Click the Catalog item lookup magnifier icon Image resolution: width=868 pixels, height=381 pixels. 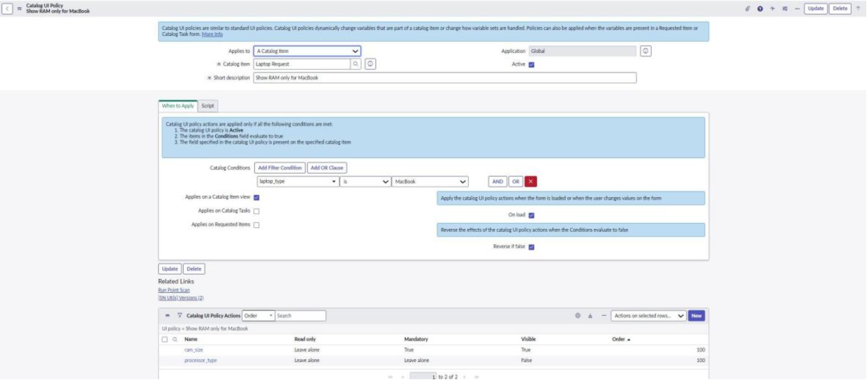click(356, 64)
